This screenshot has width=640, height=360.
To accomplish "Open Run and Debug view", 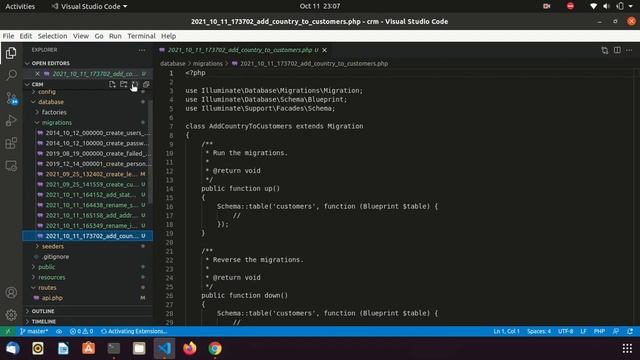I will tap(11, 120).
